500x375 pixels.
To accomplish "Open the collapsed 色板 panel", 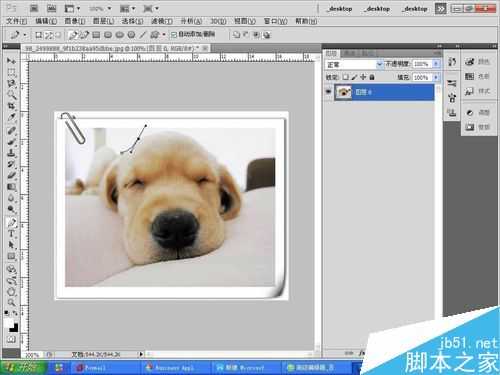I will pyautogui.click(x=477, y=76).
